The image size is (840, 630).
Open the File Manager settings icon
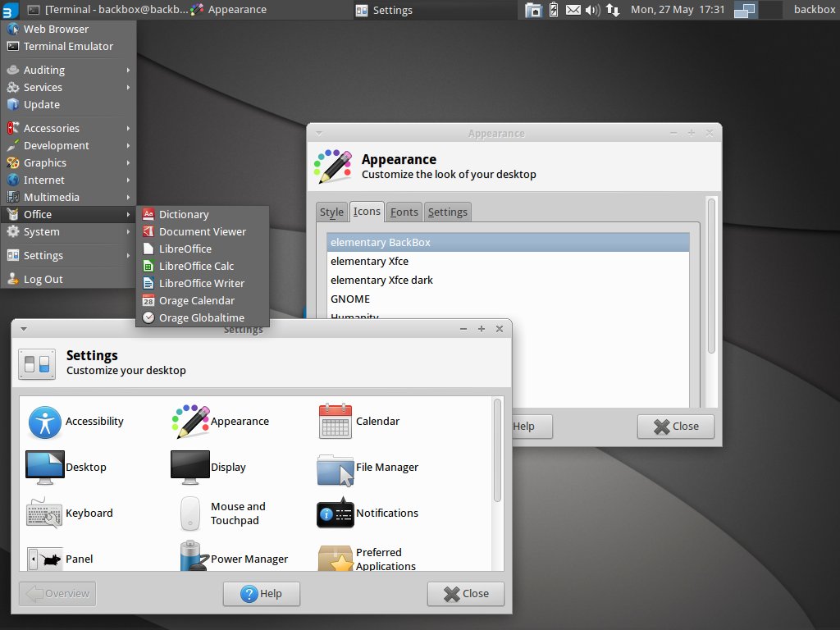point(336,470)
